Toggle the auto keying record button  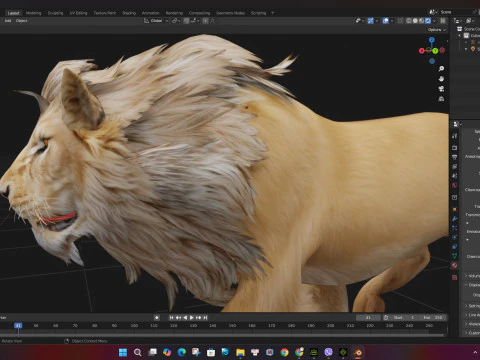point(157,318)
